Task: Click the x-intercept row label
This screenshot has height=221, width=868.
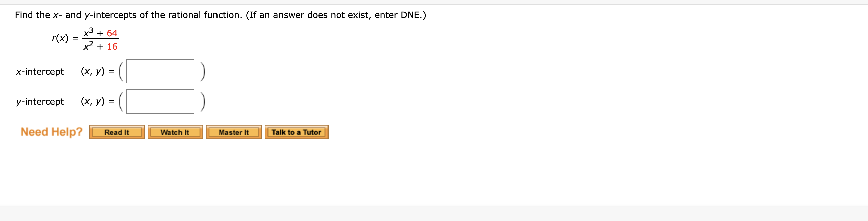Action: (x=40, y=72)
